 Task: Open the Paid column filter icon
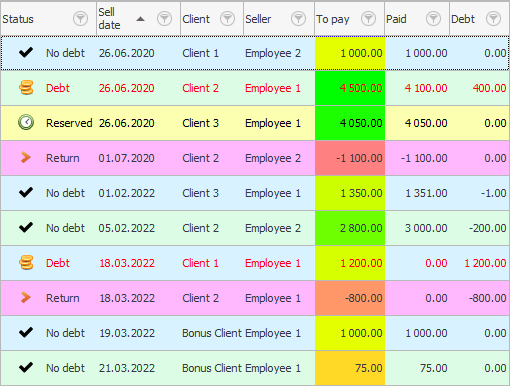[x=433, y=19]
